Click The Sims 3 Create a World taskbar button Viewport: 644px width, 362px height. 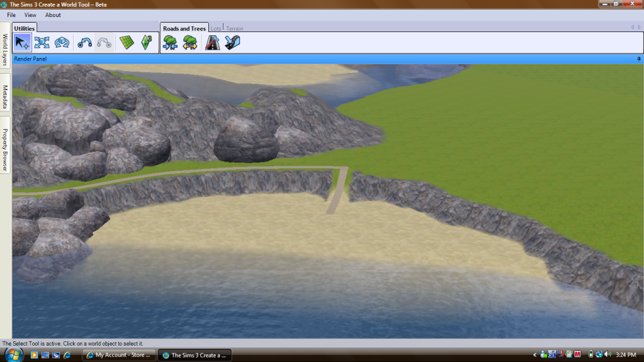tap(195, 355)
